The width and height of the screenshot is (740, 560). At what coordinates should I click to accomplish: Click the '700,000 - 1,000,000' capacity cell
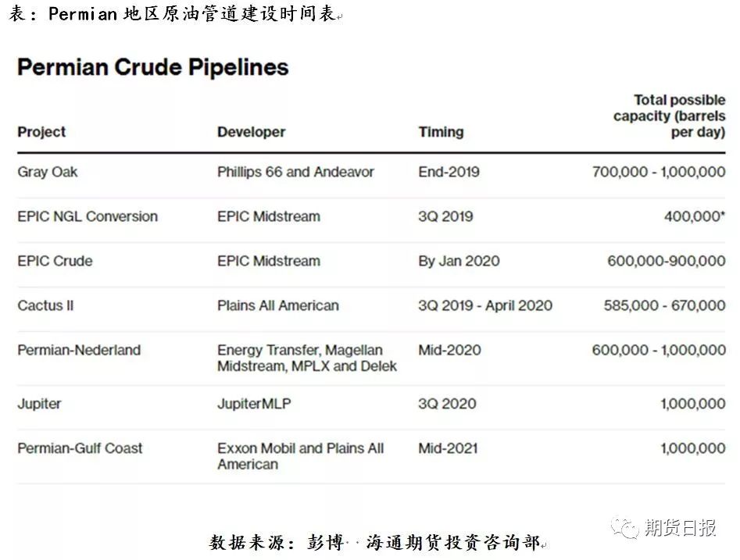click(659, 172)
